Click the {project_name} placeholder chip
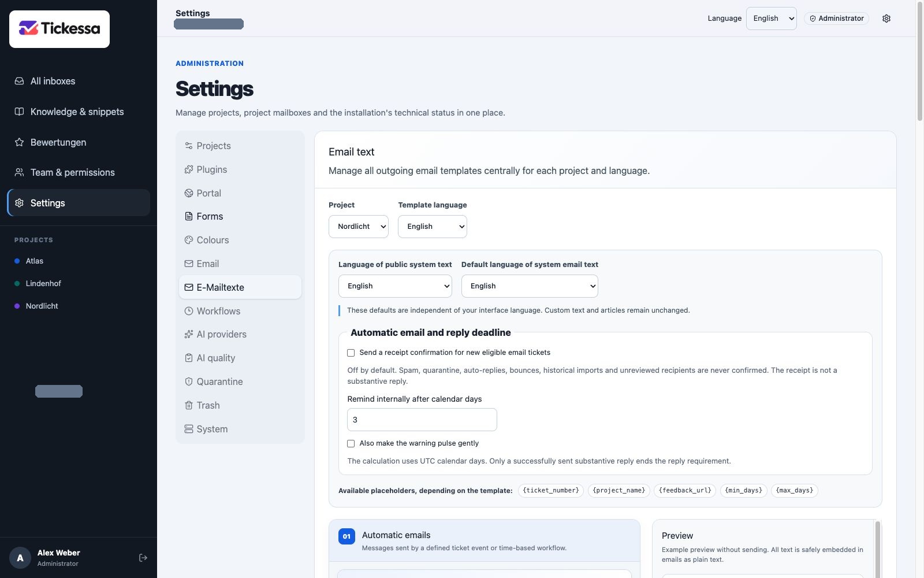Viewport: 924px width, 578px height. tap(619, 491)
